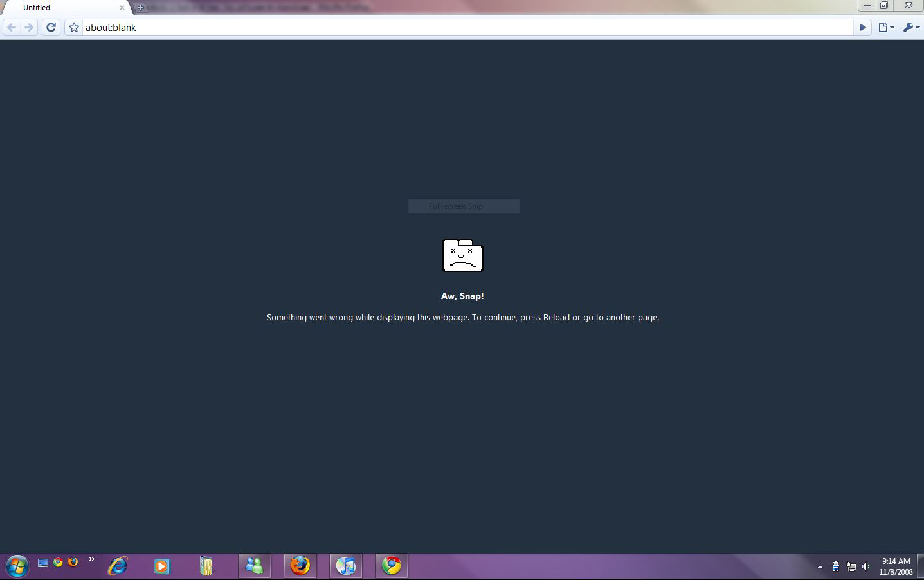The height and width of the screenshot is (580, 924).
Task: Bookmark this page with the star icon
Action: pyautogui.click(x=74, y=28)
